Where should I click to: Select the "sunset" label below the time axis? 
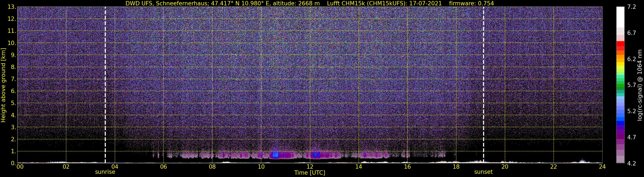coord(483,172)
